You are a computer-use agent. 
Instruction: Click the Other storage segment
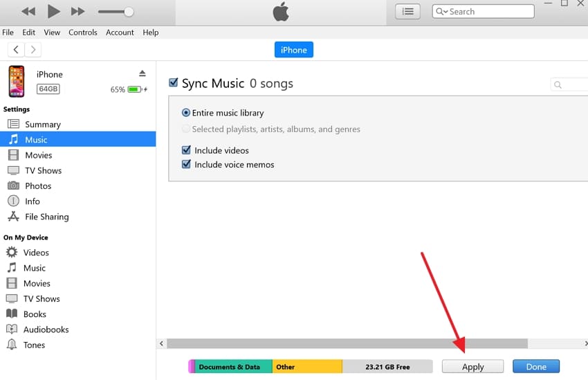point(307,366)
